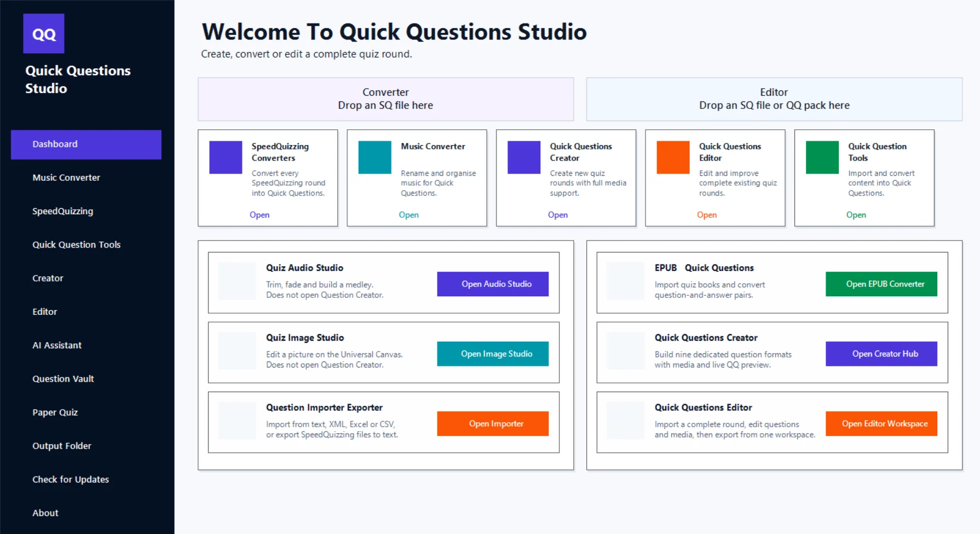This screenshot has width=980, height=534.
Task: Click Open link under SpeedQuizzing Converters
Action: point(260,215)
